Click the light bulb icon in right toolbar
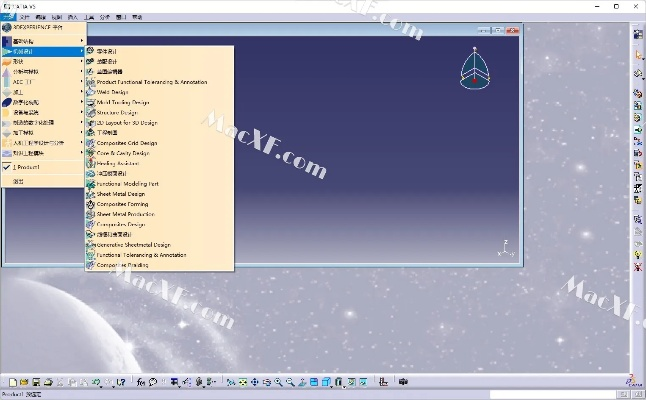 point(637,256)
